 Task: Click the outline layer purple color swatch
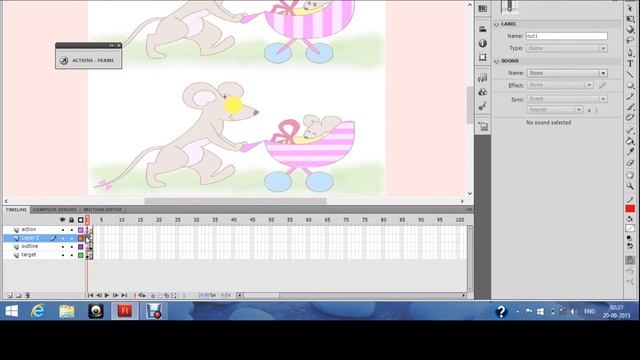[x=81, y=247]
